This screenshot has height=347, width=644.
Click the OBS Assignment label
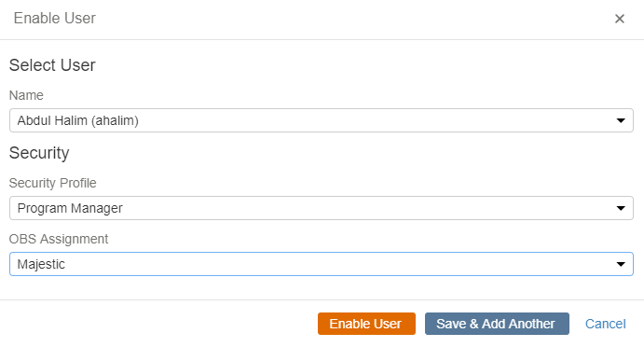pyautogui.click(x=59, y=239)
